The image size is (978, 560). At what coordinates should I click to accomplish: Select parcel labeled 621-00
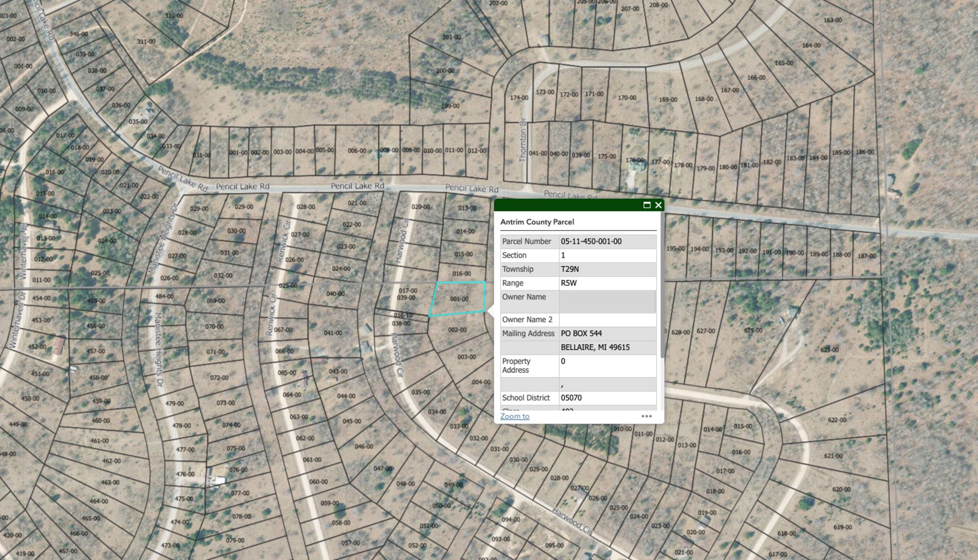(x=833, y=456)
